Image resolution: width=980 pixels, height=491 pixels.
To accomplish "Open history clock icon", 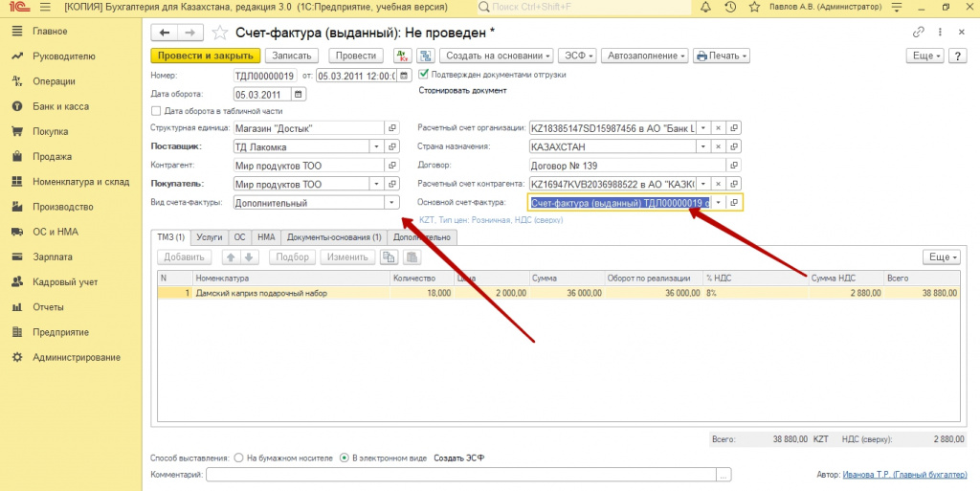I will tap(730, 8).
